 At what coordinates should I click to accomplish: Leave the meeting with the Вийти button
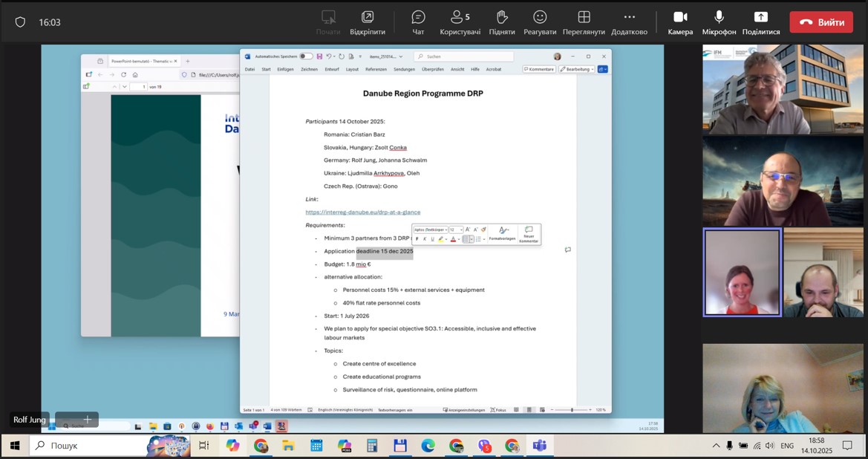[820, 22]
